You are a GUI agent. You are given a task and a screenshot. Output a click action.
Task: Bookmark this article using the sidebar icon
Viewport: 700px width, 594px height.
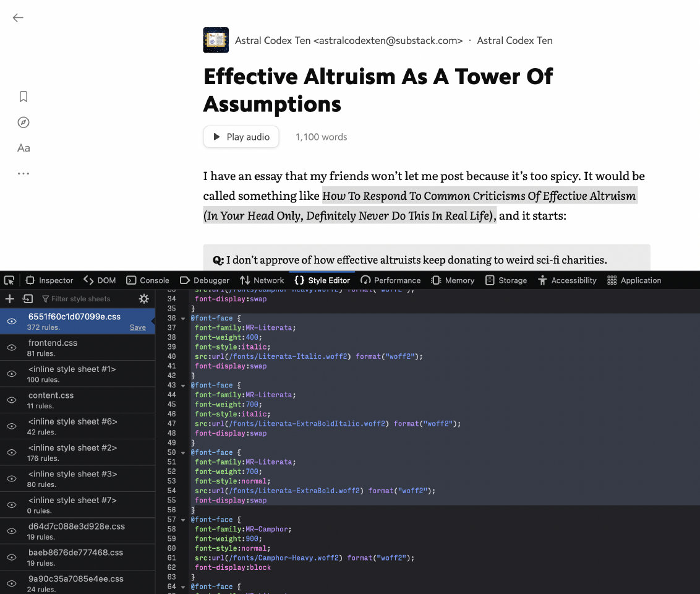[x=23, y=97]
